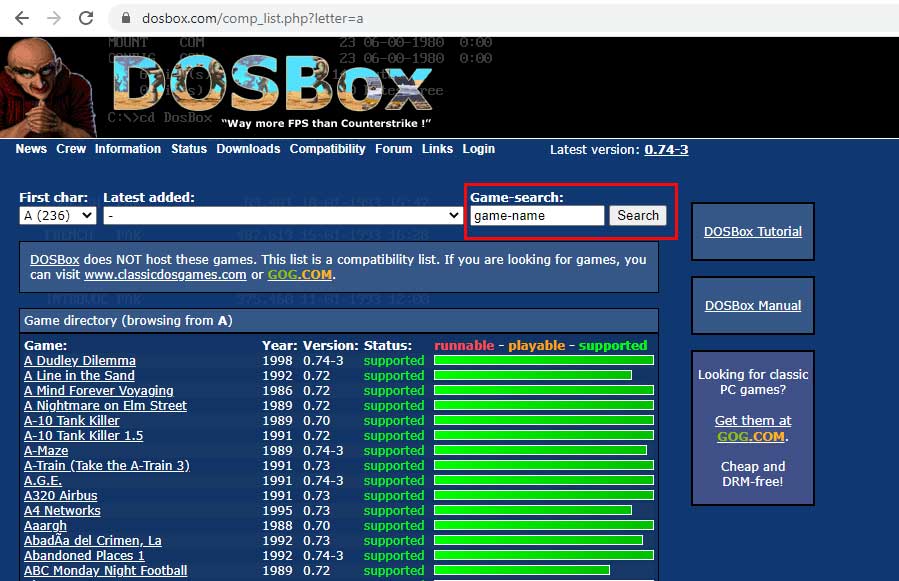Image resolution: width=899 pixels, height=581 pixels.
Task: Click A4 Networks compatibility bar
Action: [x=533, y=510]
